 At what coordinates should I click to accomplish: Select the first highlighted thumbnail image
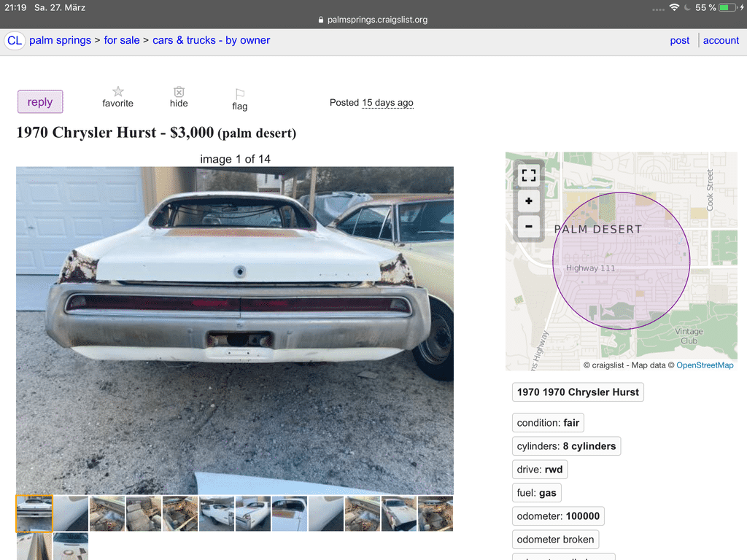click(x=34, y=513)
